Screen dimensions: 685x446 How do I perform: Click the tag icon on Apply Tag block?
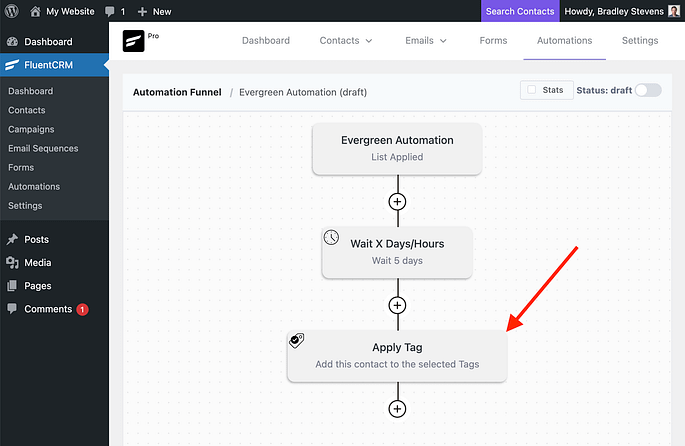[x=297, y=341]
